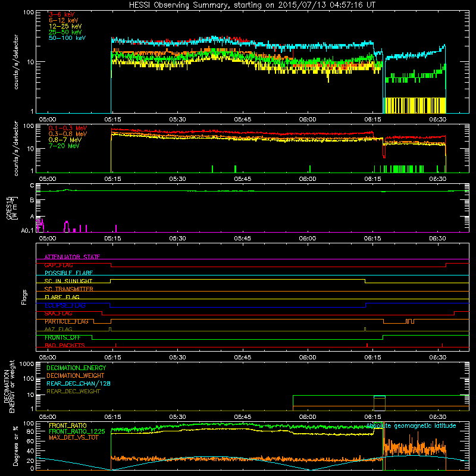Image resolution: width=476 pixels, height=476 pixels.
Task: Click the 80 label on Degrees axis
Action: tap(30, 431)
